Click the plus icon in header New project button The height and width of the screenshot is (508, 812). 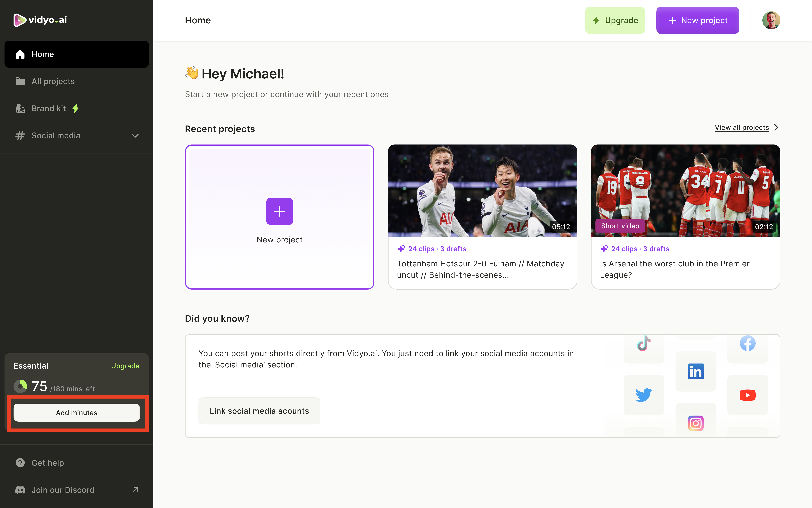pos(672,20)
